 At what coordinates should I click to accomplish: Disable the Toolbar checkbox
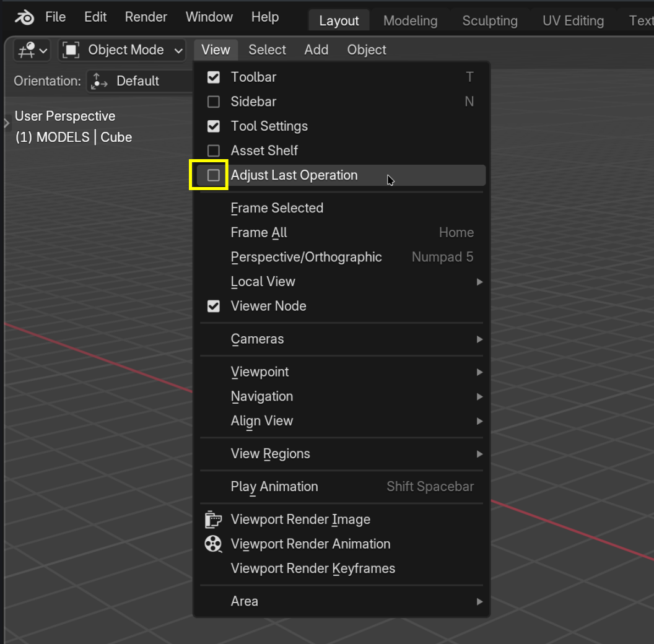click(x=214, y=77)
